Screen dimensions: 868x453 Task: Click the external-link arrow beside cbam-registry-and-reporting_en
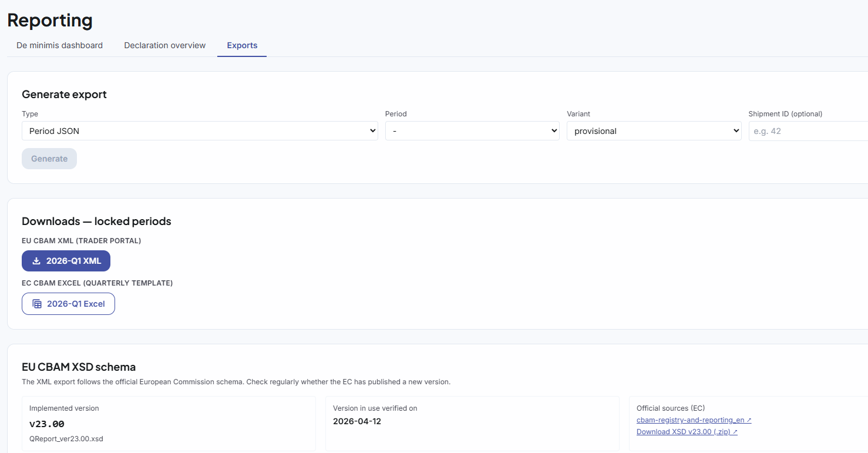[x=749, y=420]
